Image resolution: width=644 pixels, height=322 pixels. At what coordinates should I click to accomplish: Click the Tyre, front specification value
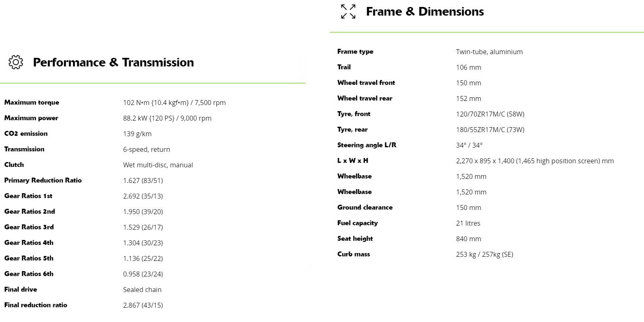pos(490,114)
